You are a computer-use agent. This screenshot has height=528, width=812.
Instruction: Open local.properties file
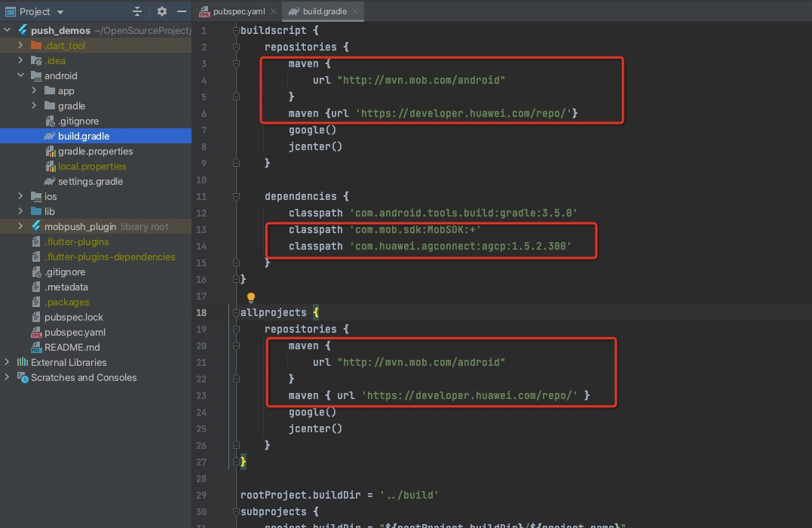pyautogui.click(x=92, y=166)
